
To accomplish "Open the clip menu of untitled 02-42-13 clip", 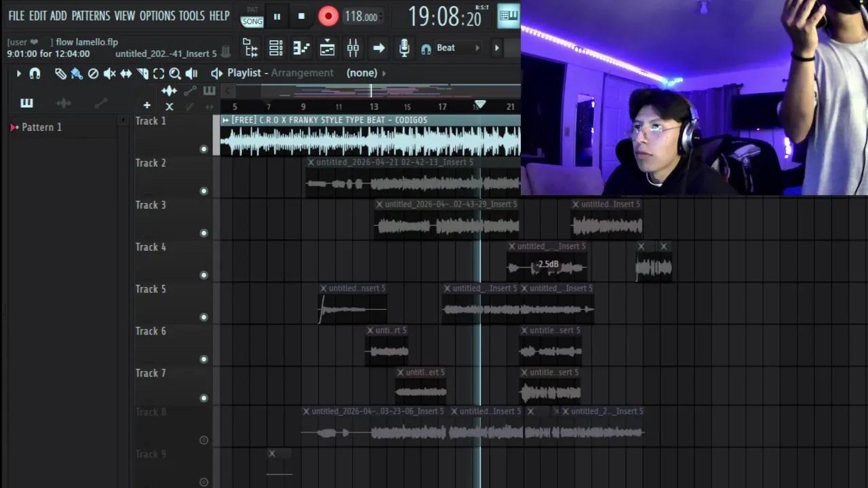I will tap(311, 162).
